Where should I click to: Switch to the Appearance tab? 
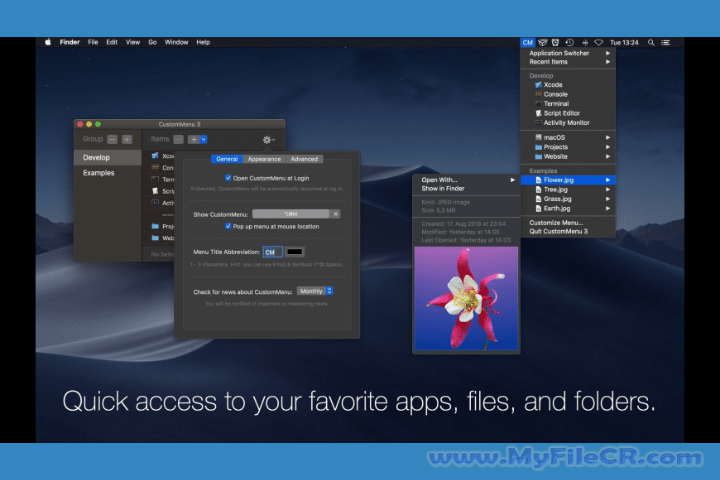tap(264, 159)
